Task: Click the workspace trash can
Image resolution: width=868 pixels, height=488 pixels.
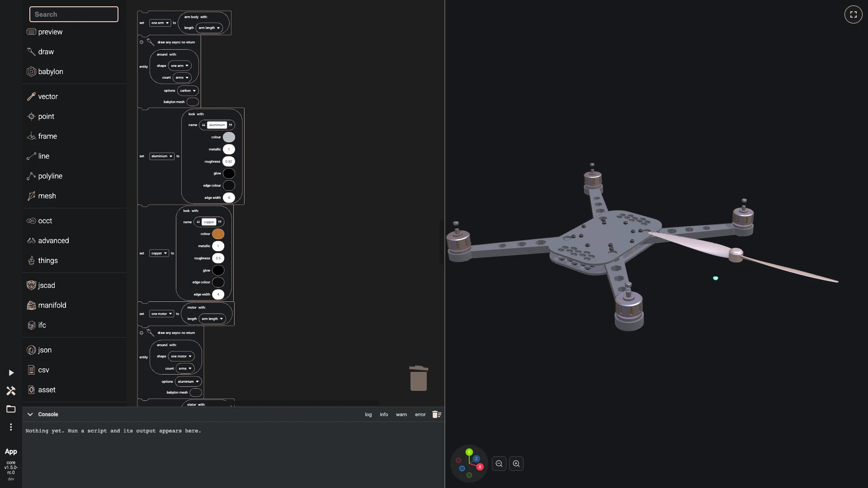Action: tap(419, 378)
